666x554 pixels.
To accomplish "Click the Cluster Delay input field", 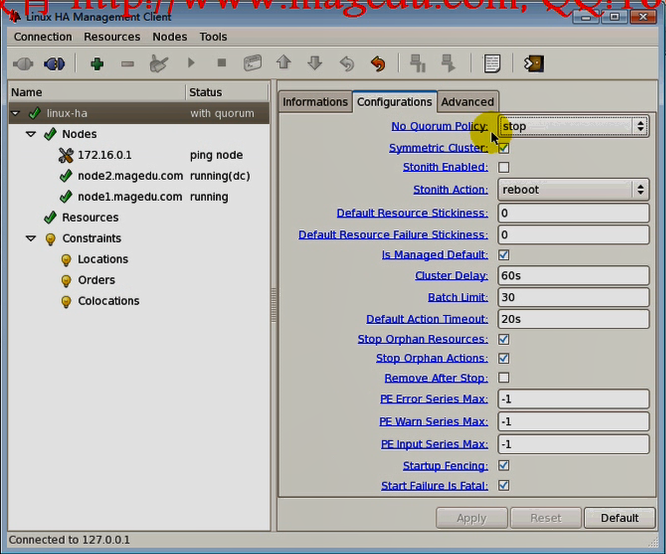I will point(573,276).
